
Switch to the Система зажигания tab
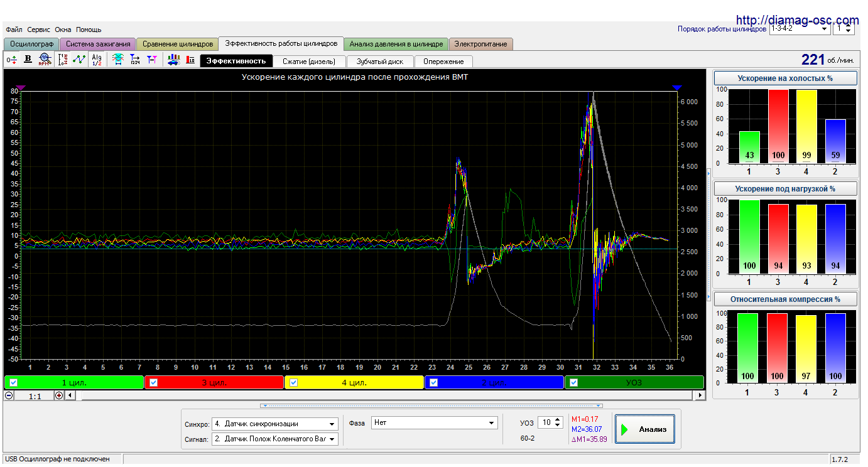tap(98, 44)
